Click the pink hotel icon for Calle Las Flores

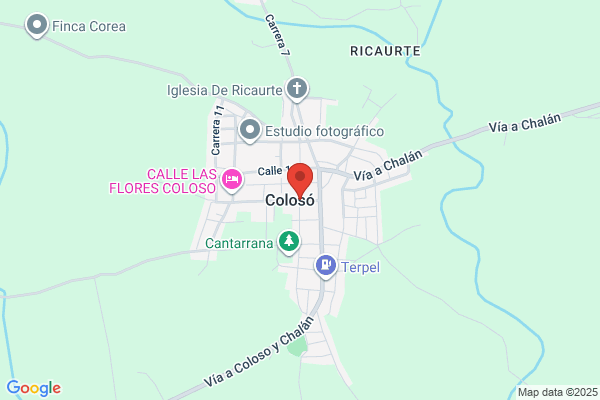point(232,180)
